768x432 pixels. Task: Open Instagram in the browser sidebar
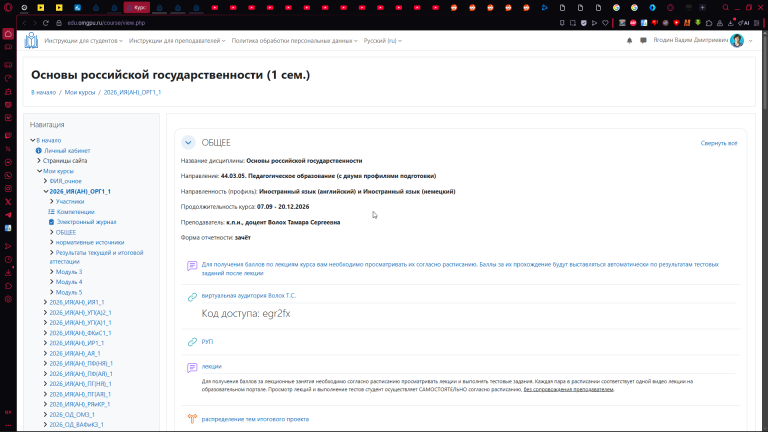coord(8,189)
